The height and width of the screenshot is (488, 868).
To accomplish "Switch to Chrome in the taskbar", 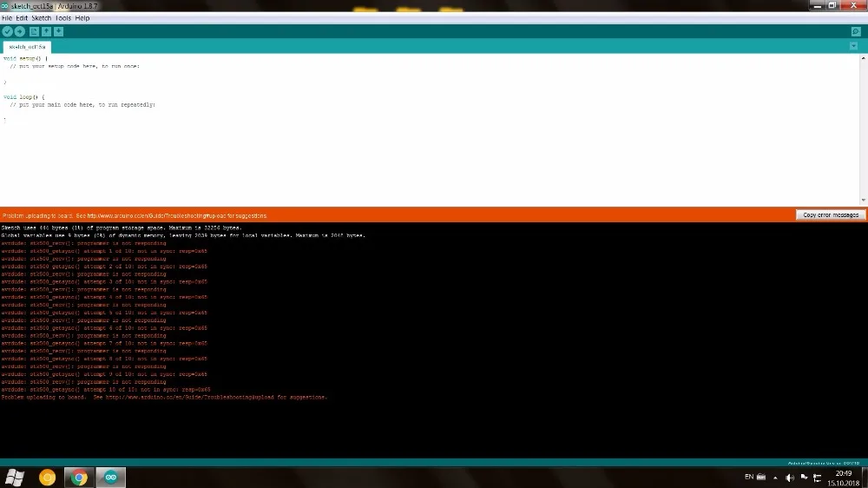I will click(x=79, y=478).
